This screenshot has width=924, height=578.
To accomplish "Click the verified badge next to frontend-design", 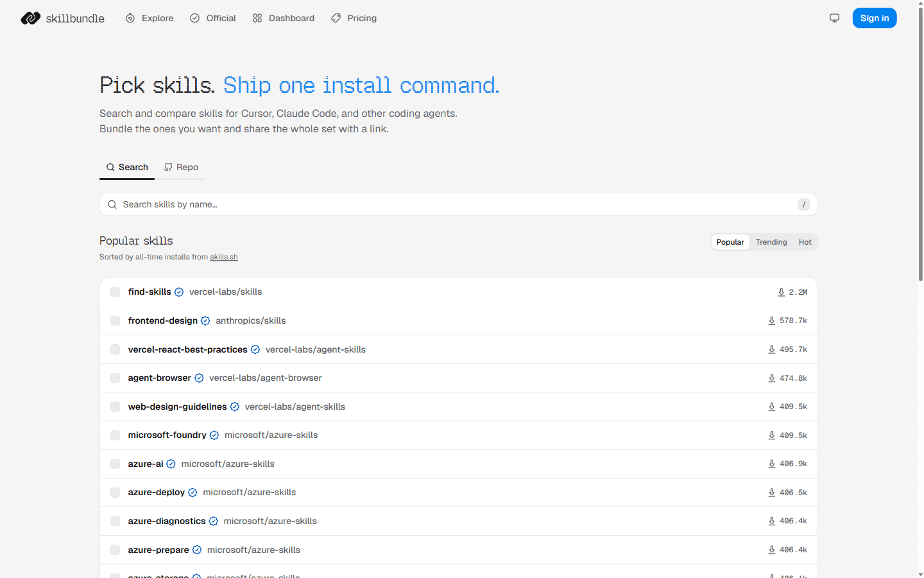I will [x=205, y=320].
